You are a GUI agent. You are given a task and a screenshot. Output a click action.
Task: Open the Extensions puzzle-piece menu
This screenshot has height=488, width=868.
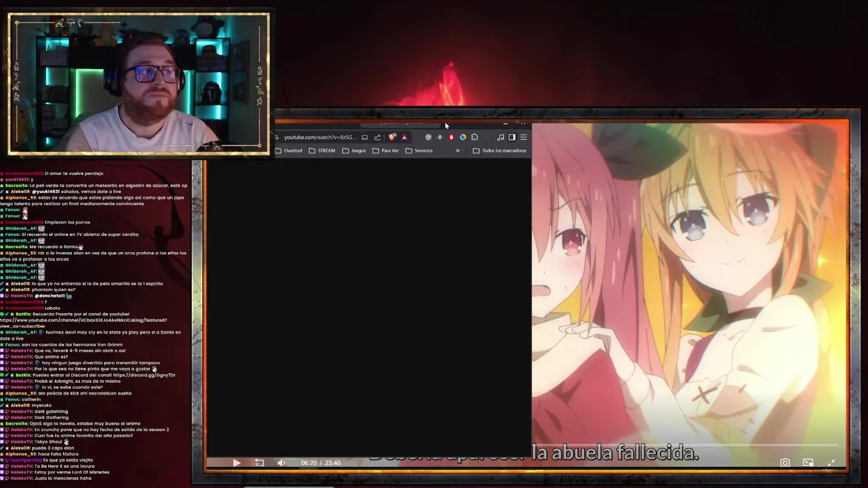tap(475, 138)
